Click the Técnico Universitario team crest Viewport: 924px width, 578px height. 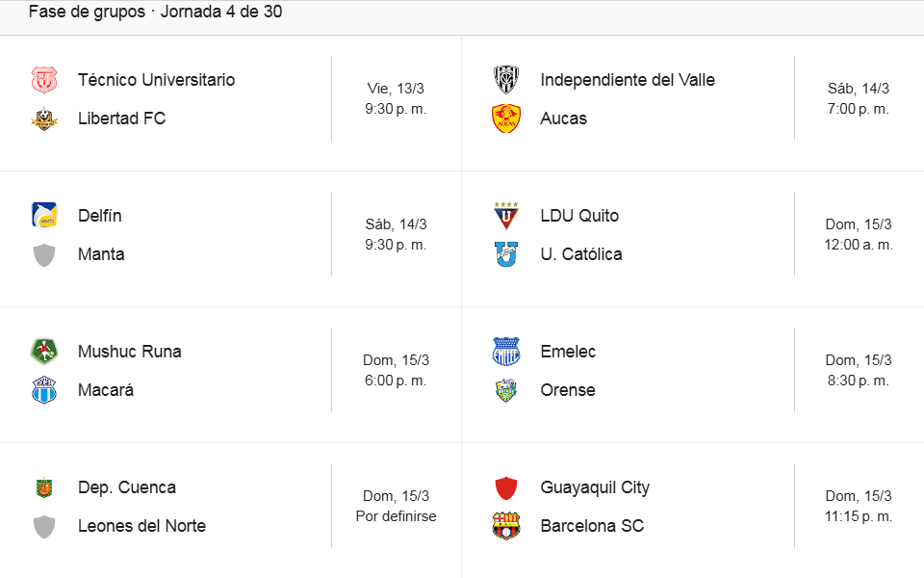(x=44, y=80)
